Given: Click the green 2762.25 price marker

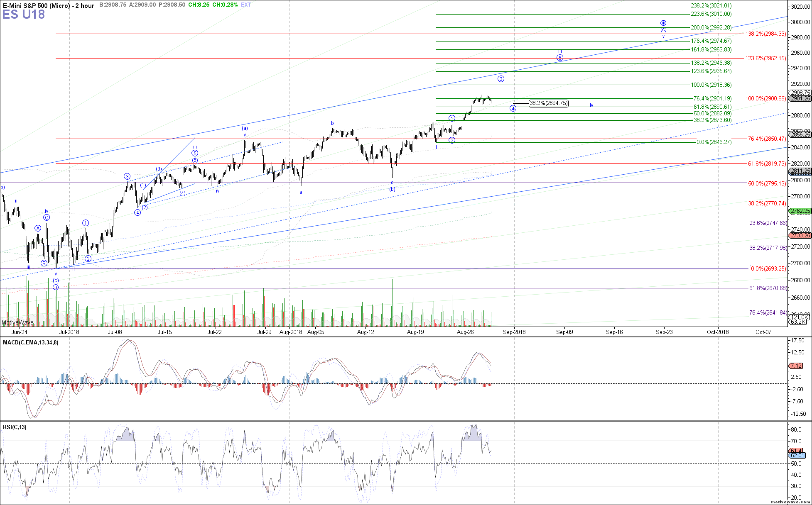Looking at the screenshot, I should click(800, 211).
